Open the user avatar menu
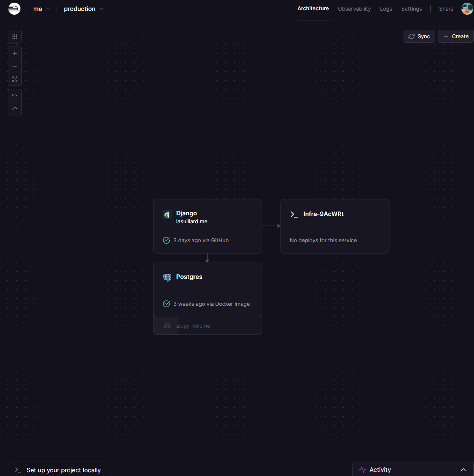Screen dimensions: 474x476 point(467,9)
